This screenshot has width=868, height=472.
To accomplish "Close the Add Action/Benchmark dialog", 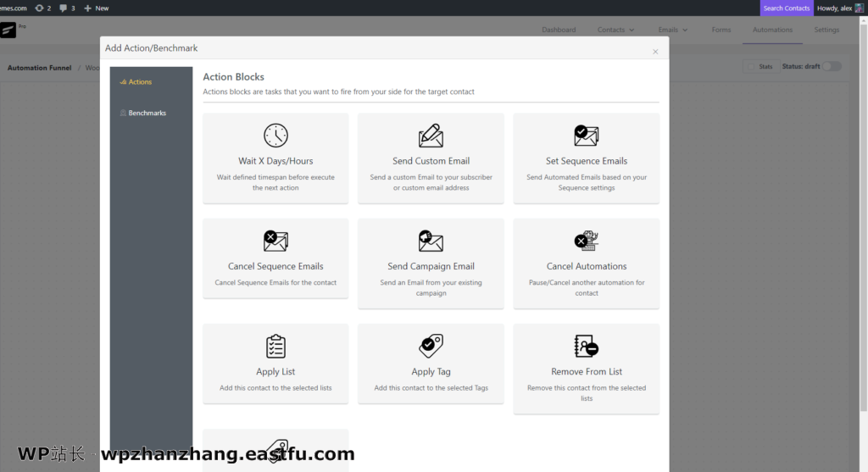I will tap(655, 52).
